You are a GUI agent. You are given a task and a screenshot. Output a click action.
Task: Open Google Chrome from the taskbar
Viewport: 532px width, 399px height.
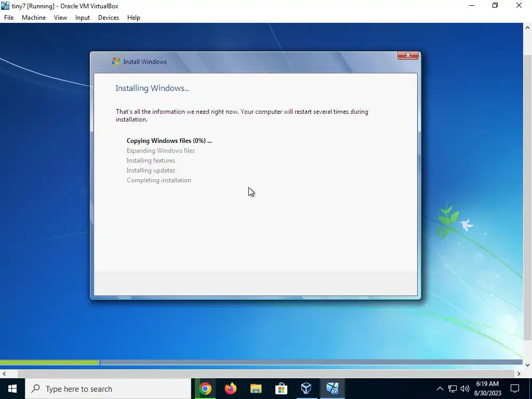(x=205, y=389)
